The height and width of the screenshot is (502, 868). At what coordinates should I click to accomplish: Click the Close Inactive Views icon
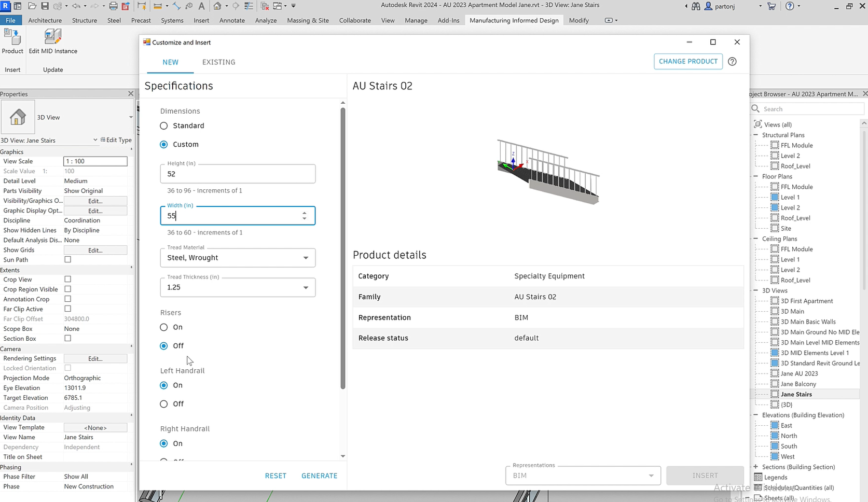(265, 6)
